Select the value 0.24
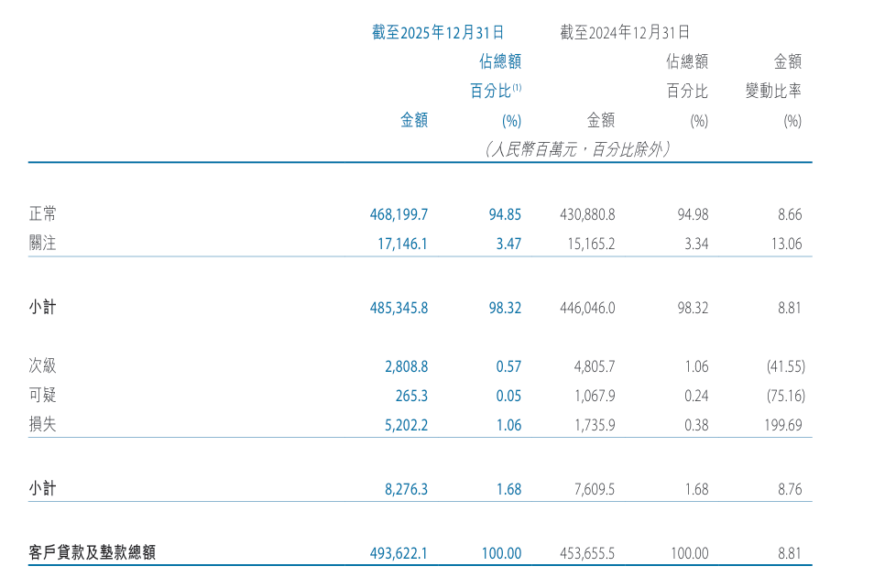The image size is (874, 588). pos(696,396)
